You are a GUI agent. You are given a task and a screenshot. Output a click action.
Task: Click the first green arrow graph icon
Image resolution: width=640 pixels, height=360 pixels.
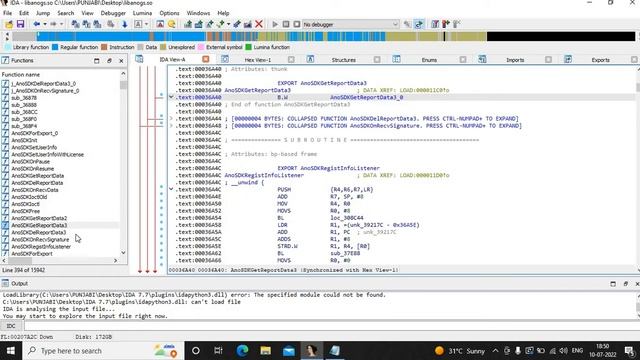click(188, 24)
